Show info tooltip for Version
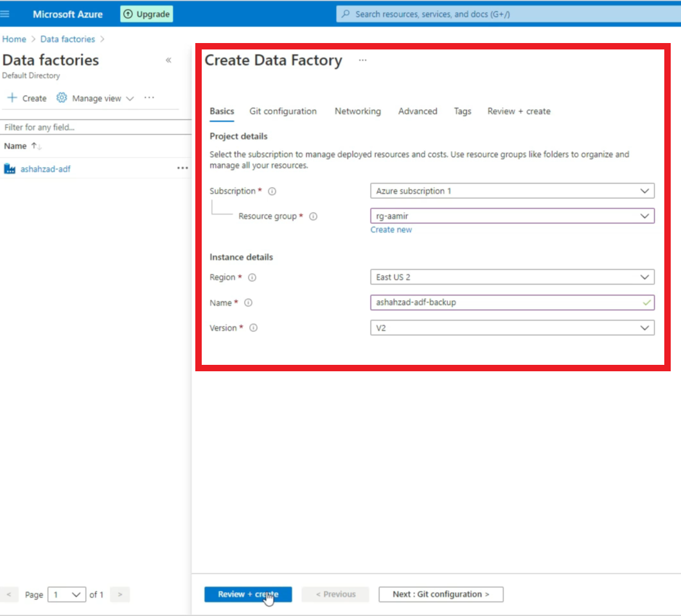This screenshot has width=681, height=616. [253, 328]
